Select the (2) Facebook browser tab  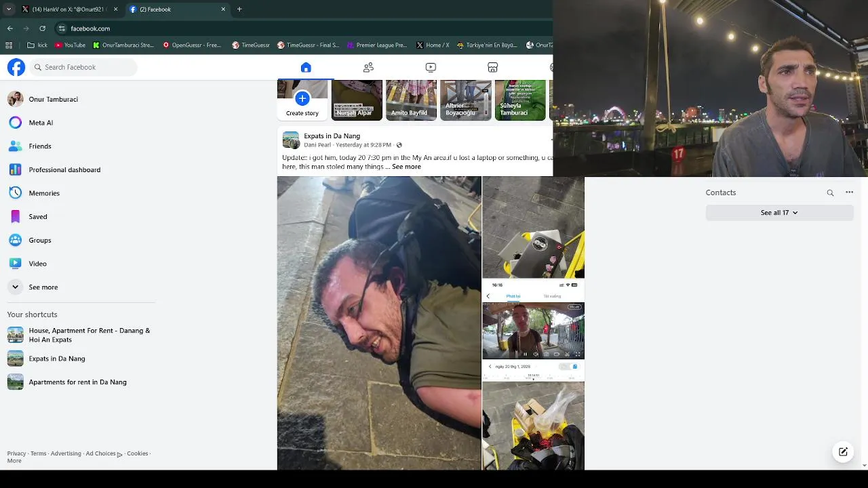(x=178, y=9)
